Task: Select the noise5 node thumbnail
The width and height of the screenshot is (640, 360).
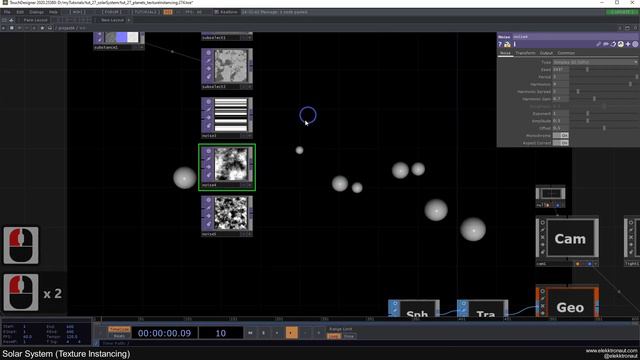Action: pyautogui.click(x=231, y=213)
